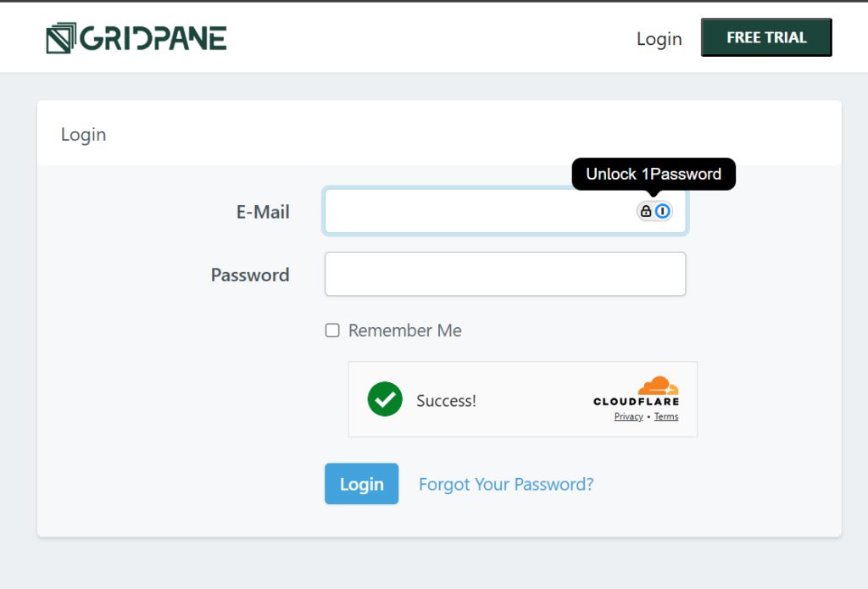Click the 1Password lock icon in E-Mail field
Image resolution: width=868 pixels, height=589 pixels.
645,211
